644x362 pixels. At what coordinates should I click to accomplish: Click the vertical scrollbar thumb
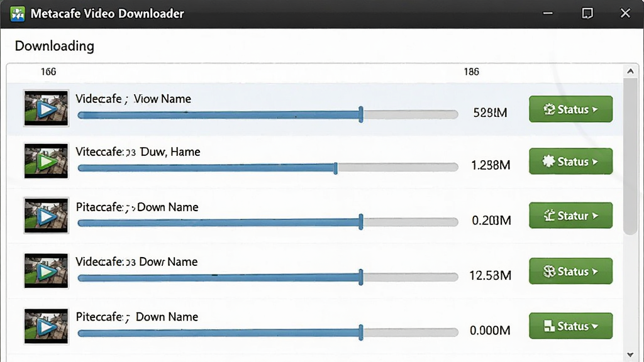pyautogui.click(x=630, y=156)
